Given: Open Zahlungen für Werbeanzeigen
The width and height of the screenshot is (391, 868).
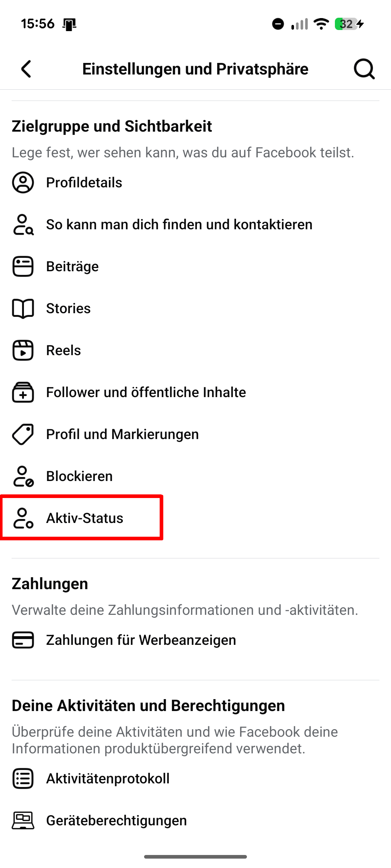Looking at the screenshot, I should (141, 640).
